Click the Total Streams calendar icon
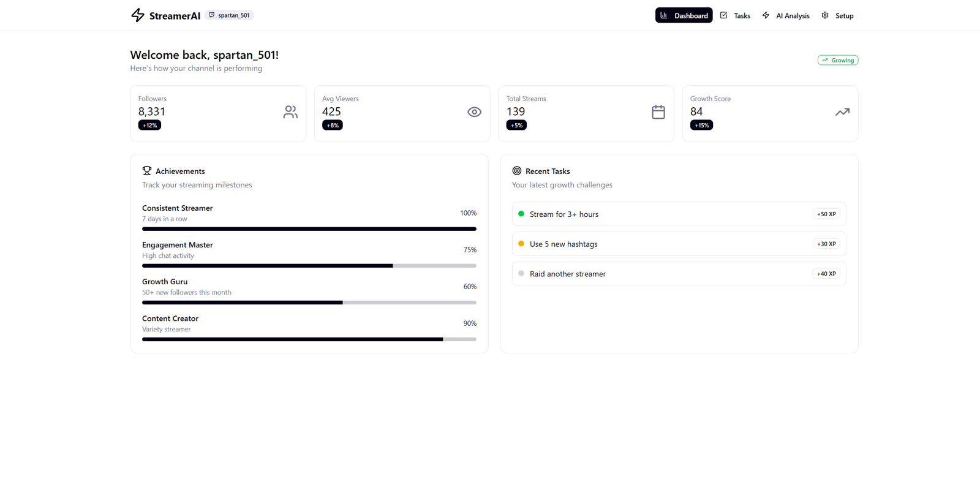 click(x=658, y=112)
